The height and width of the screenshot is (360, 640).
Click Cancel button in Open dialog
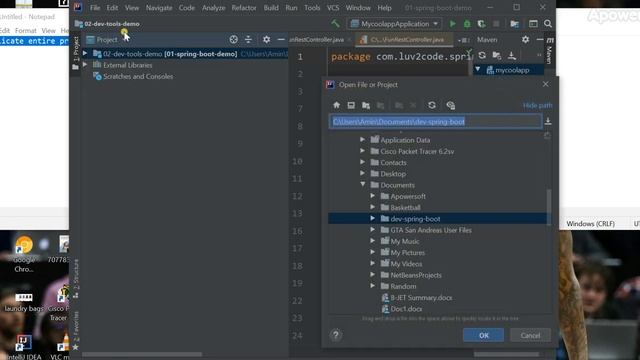click(x=530, y=335)
